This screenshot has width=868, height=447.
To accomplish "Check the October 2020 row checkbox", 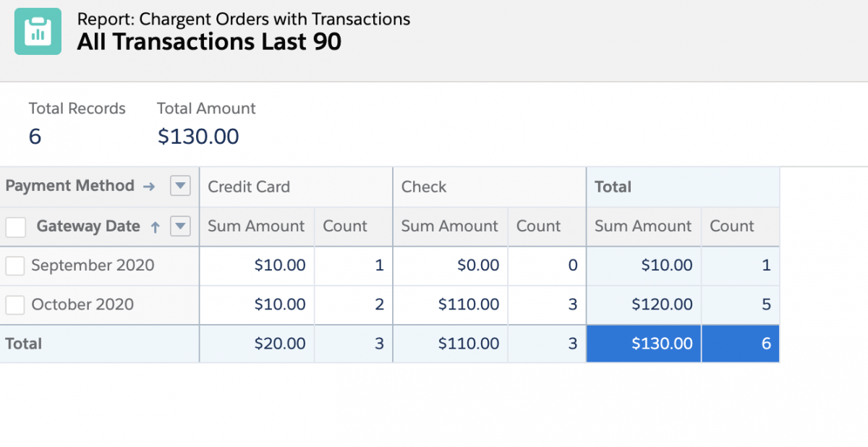I will pyautogui.click(x=15, y=305).
